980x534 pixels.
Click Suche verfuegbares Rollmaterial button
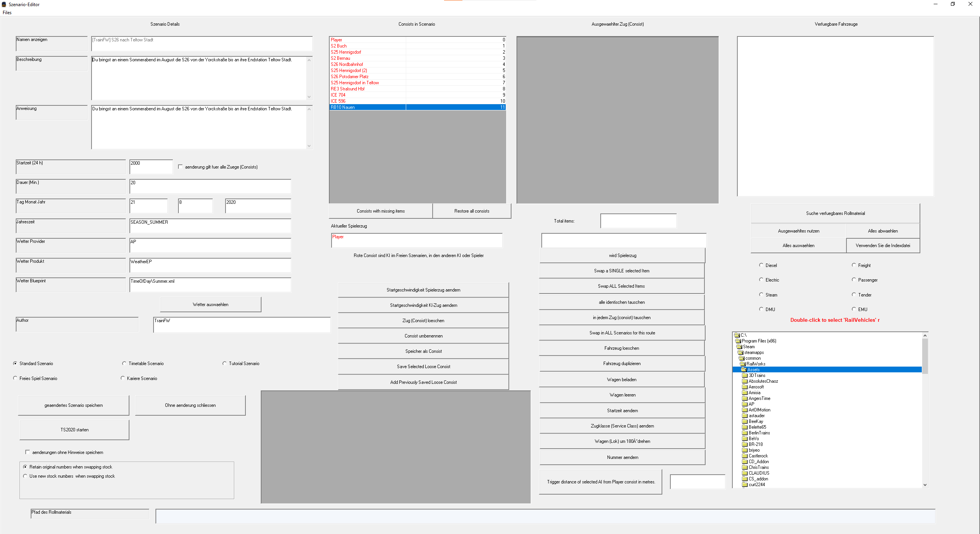point(835,213)
